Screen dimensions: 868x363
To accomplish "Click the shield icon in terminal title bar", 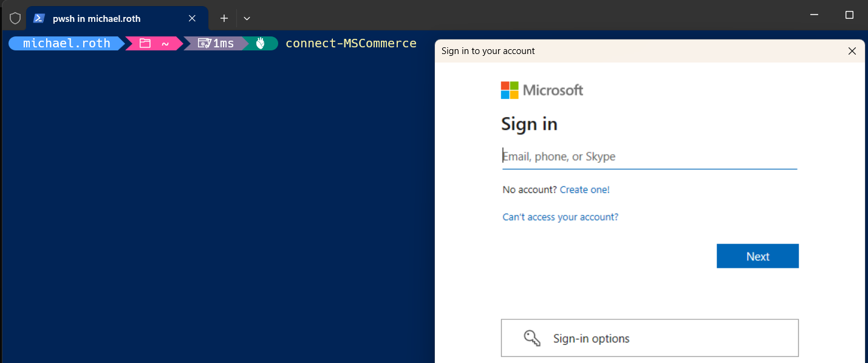I will pos(15,18).
